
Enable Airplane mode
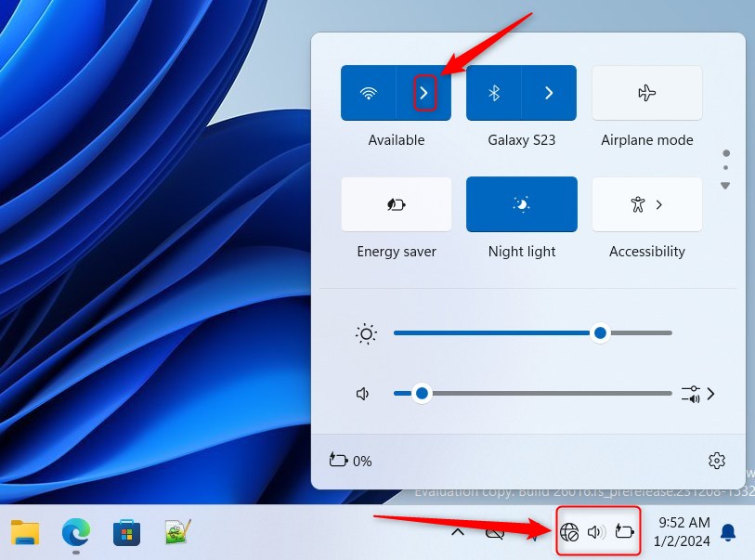pyautogui.click(x=646, y=93)
